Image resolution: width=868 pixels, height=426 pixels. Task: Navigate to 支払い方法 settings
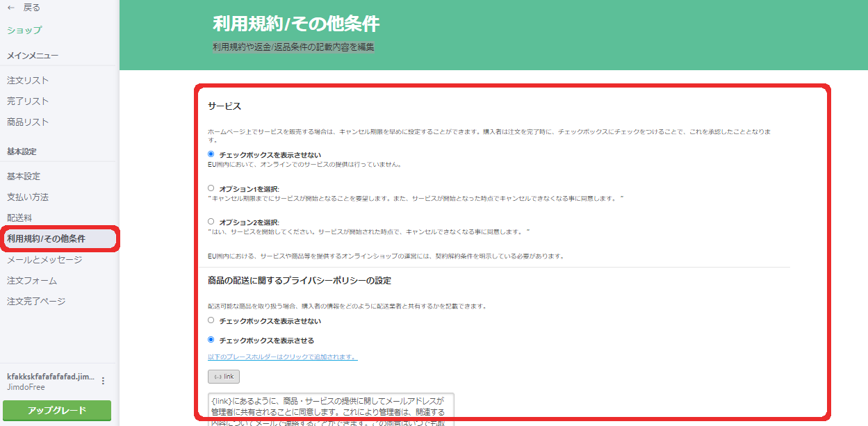click(28, 197)
